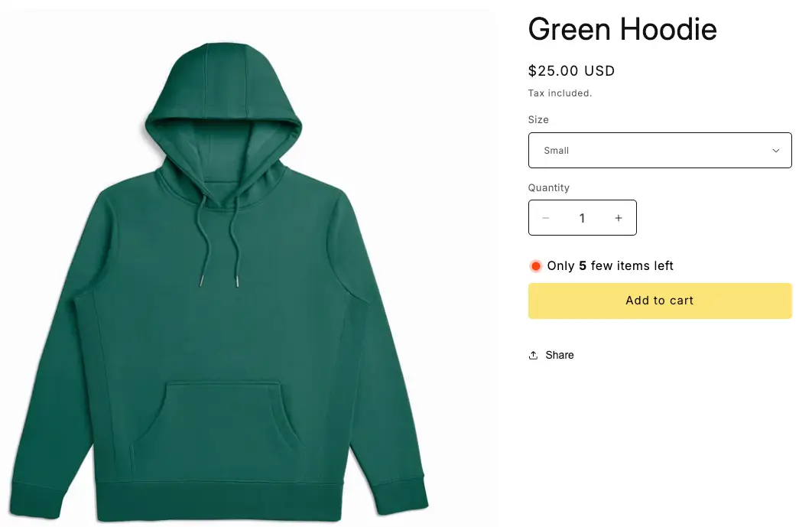The height and width of the screenshot is (527, 812).
Task: Click the Only 5 few items left message
Action: [x=610, y=266]
